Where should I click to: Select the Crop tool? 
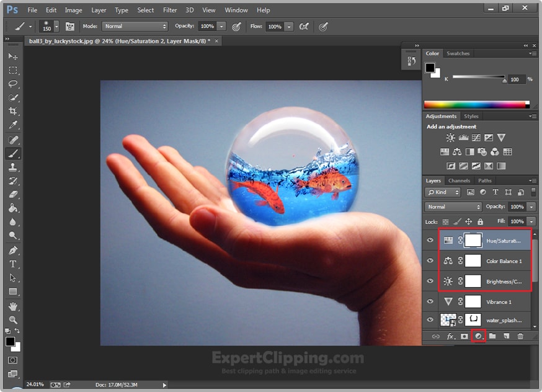12,112
